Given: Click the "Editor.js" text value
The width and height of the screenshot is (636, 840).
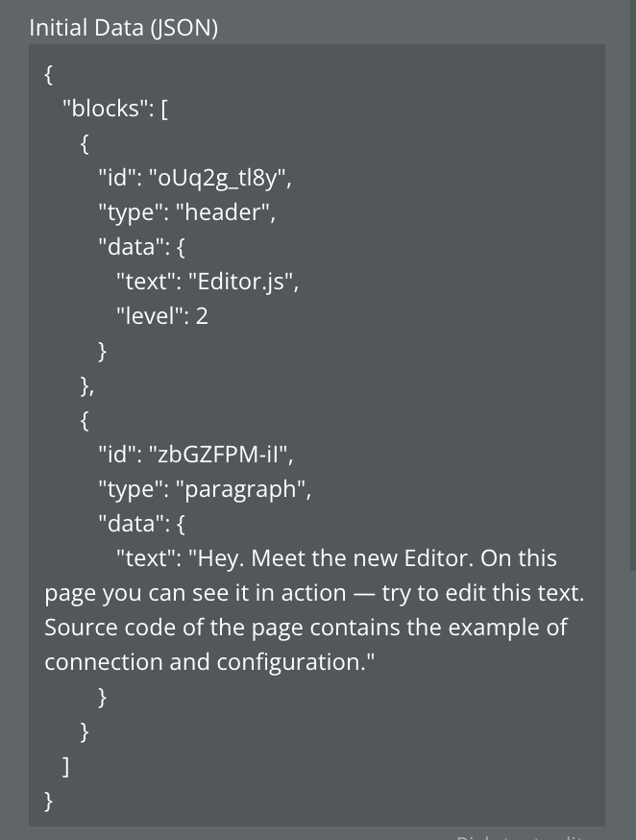Looking at the screenshot, I should click(x=242, y=282).
